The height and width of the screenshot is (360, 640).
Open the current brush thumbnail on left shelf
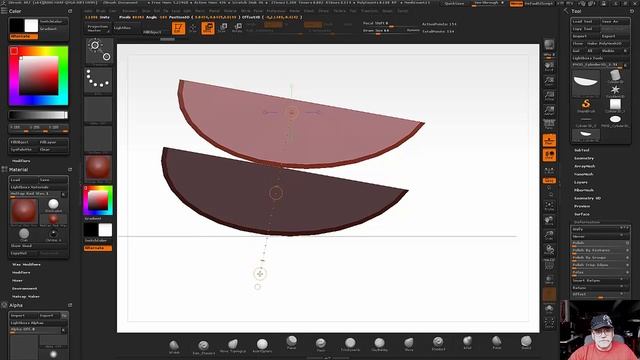[99, 51]
